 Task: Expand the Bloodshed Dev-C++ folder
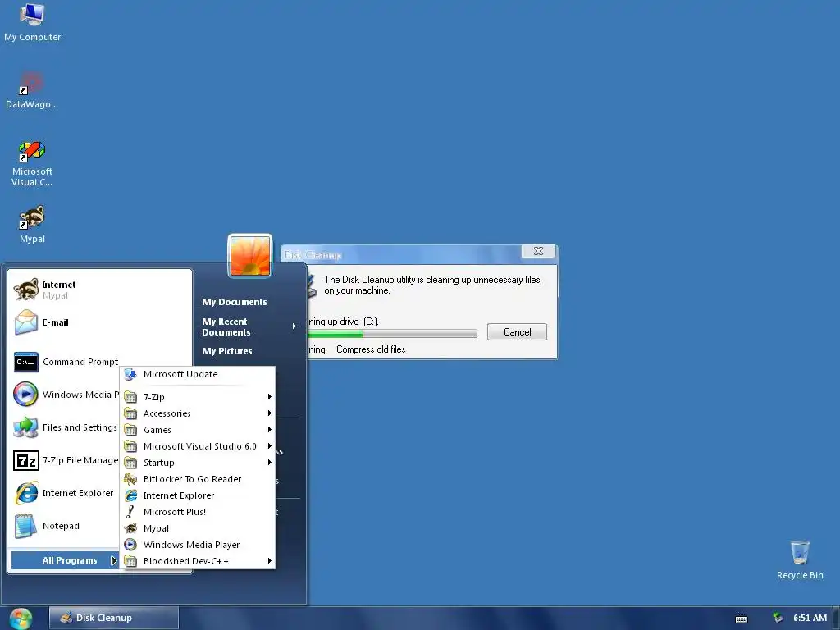[x=197, y=561]
